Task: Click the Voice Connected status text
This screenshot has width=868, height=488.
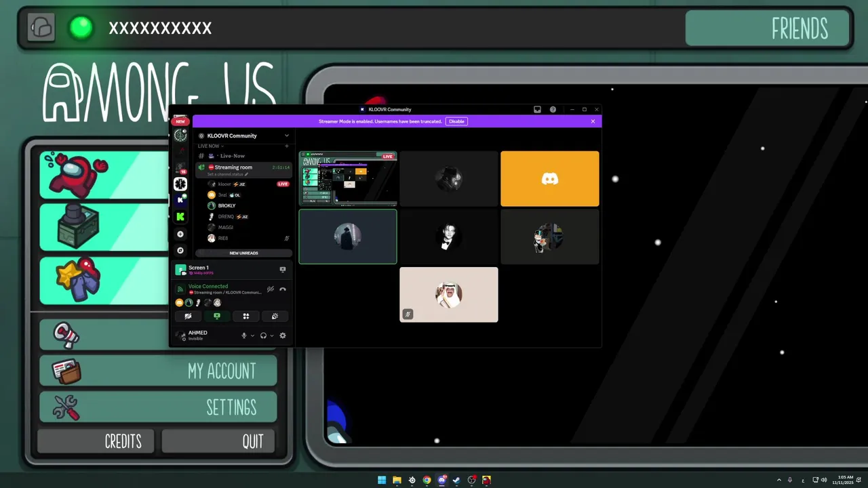Action: (x=208, y=286)
